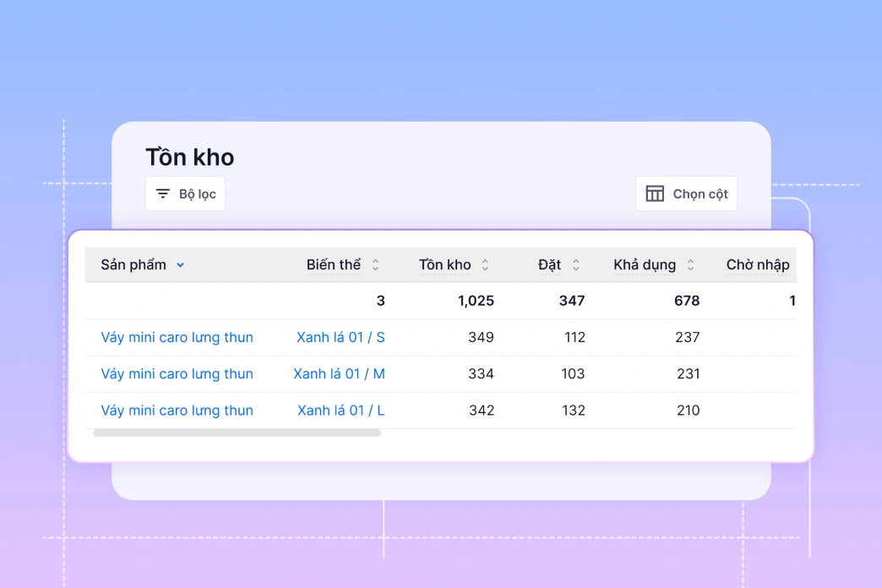
Task: Open the first Váy mini caro lưng thun link
Action: click(x=177, y=337)
